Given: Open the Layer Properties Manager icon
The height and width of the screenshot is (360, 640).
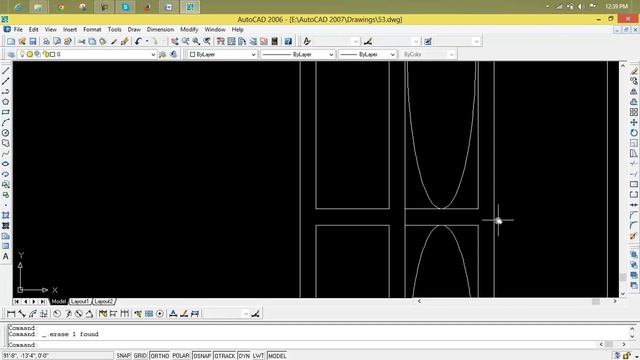Looking at the screenshot, I should coord(11,54).
